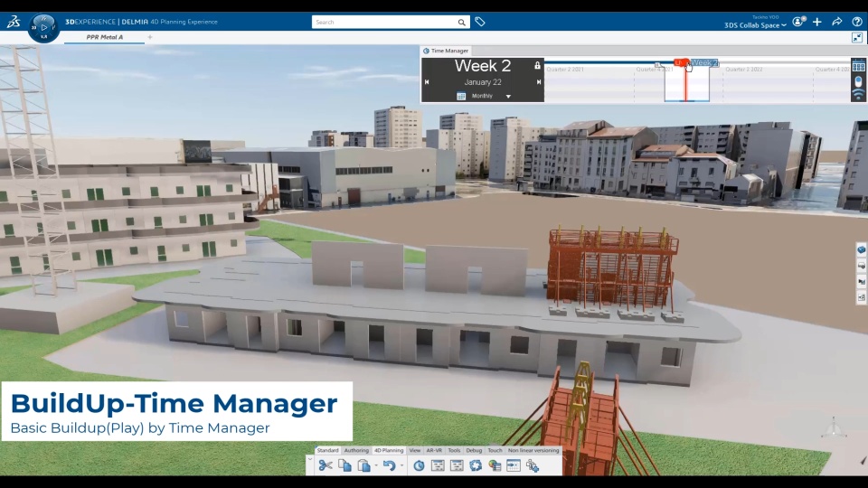This screenshot has height=488, width=868.
Task: Select the Time Manager panel tab
Action: (x=446, y=51)
